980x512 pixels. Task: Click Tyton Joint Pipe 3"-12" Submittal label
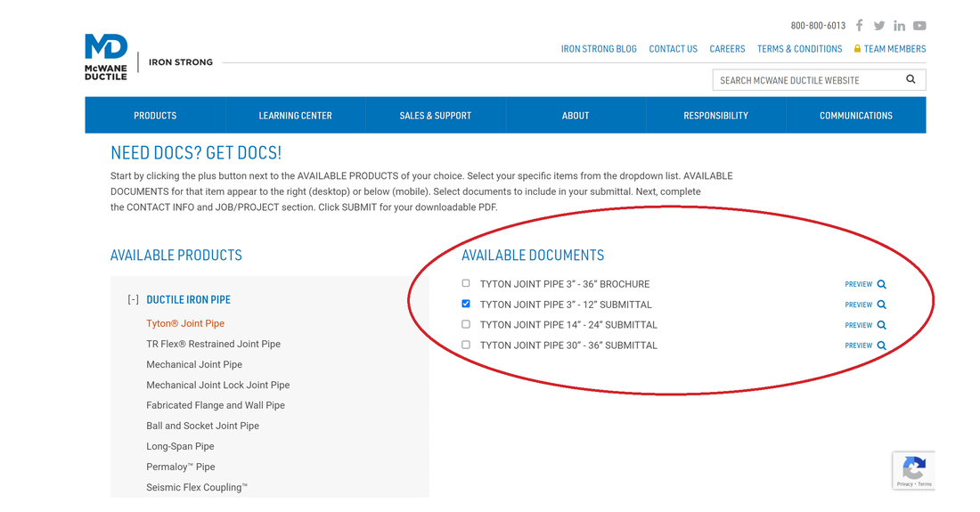click(x=566, y=305)
